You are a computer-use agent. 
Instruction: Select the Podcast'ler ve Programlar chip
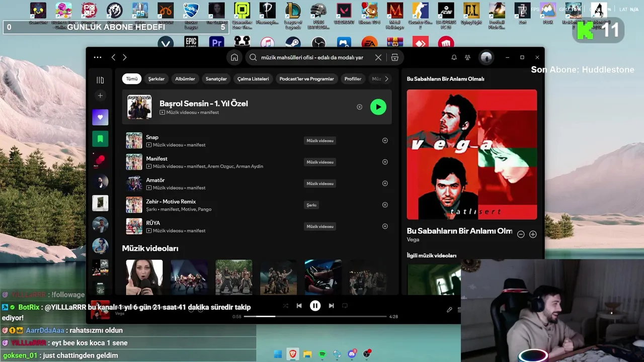coord(306,79)
